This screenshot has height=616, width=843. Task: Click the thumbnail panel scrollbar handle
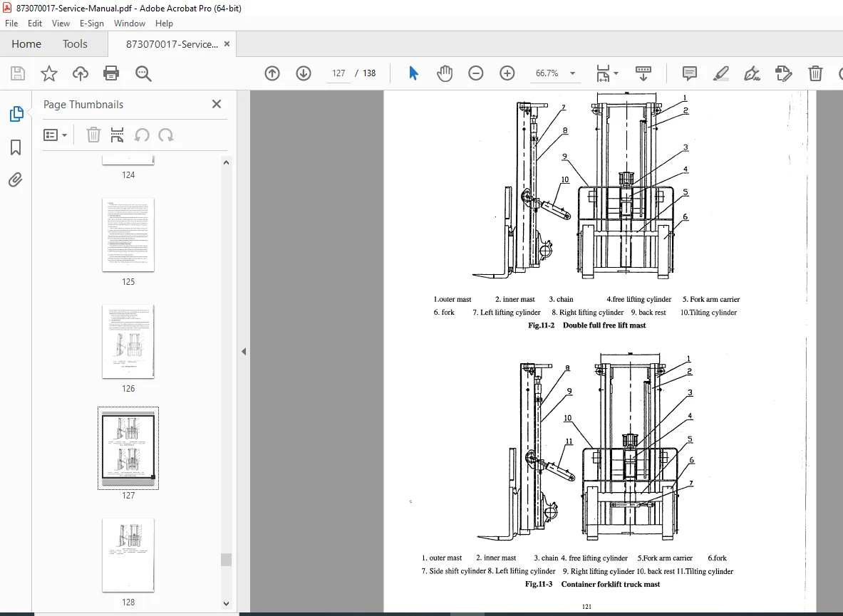[227, 560]
